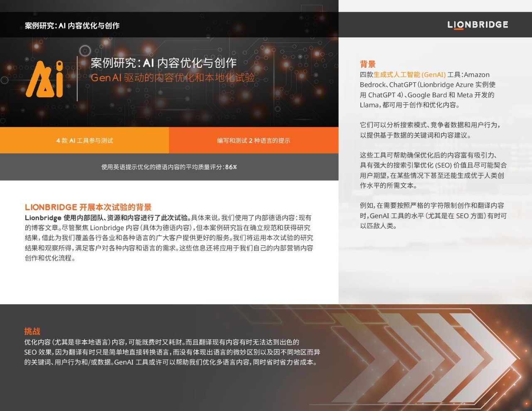Expand the '挑战' section
Viewport: 532px width, 411px height.
tap(32, 331)
